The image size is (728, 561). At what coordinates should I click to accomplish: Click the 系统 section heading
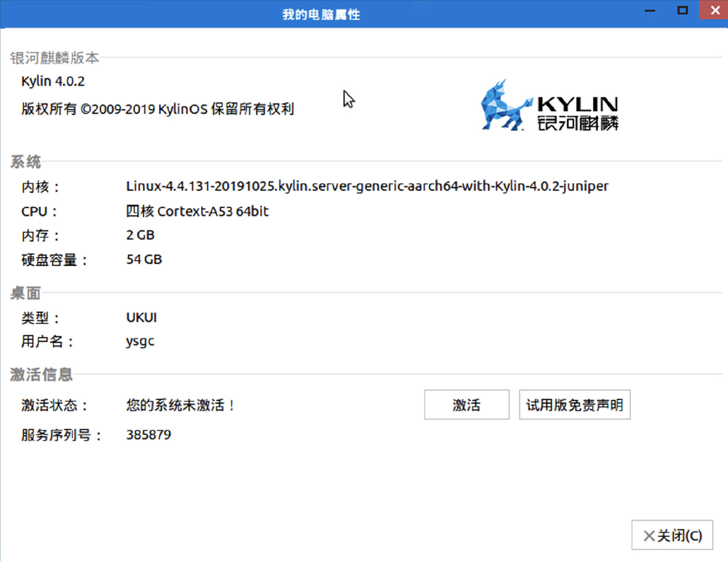point(25,162)
